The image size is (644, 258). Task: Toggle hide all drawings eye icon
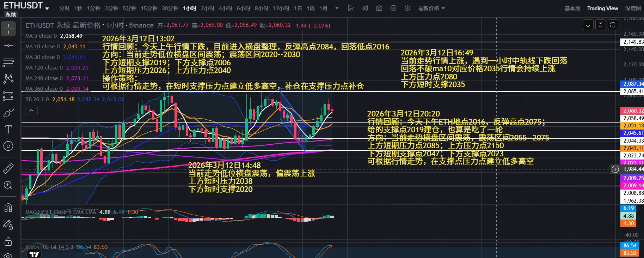(x=8, y=255)
